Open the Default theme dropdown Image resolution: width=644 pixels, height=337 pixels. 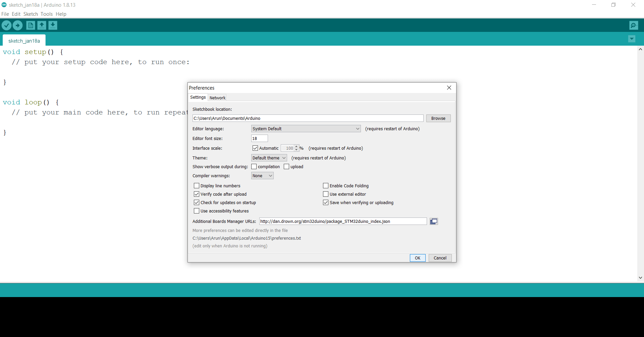click(269, 158)
